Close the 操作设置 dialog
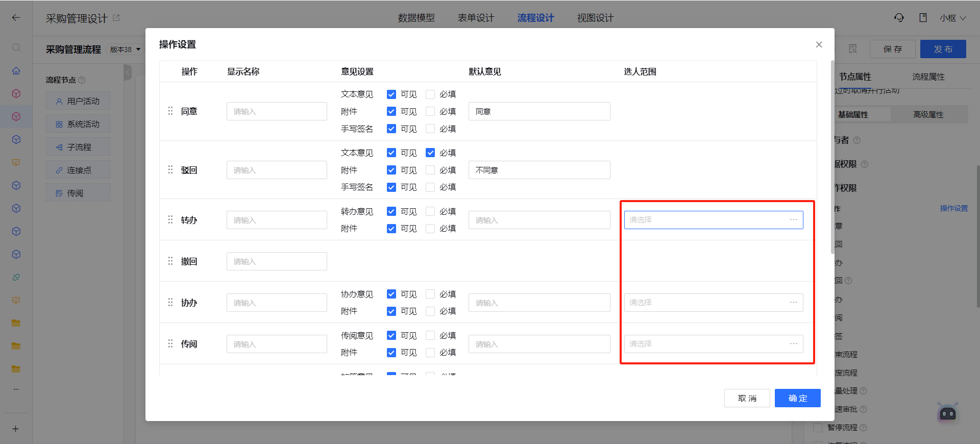This screenshot has height=444, width=980. 819,44
